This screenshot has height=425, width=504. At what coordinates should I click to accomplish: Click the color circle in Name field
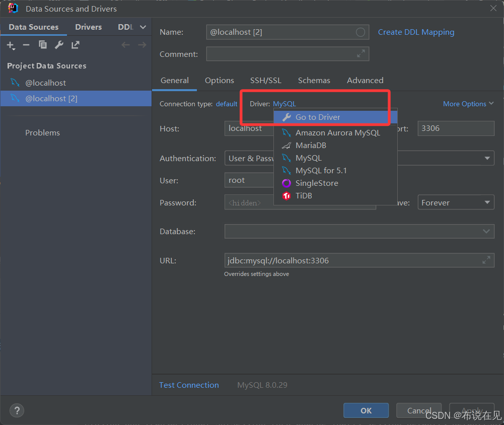[x=361, y=32]
